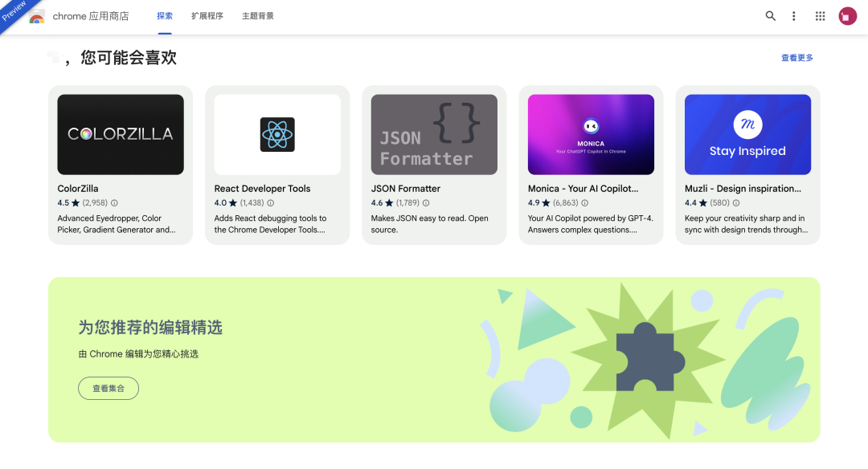Click the 您可能会喜欢 heading
This screenshot has width=868, height=469.
tap(129, 58)
